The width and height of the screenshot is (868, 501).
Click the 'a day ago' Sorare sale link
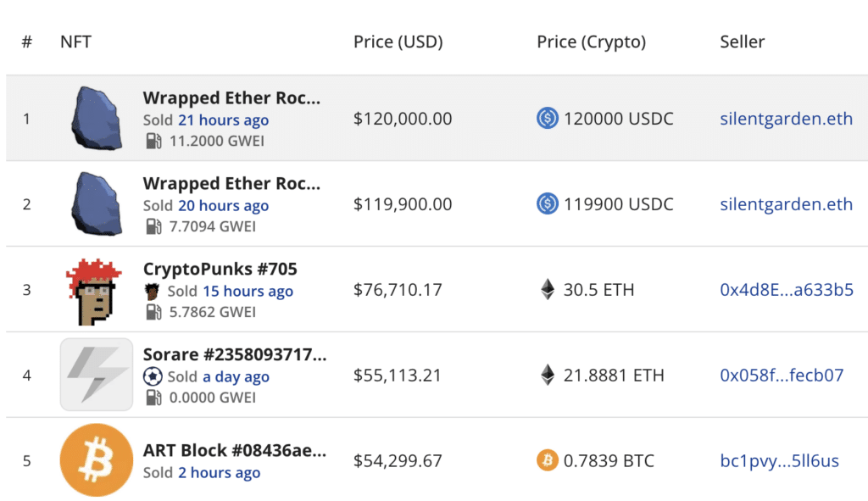(236, 377)
